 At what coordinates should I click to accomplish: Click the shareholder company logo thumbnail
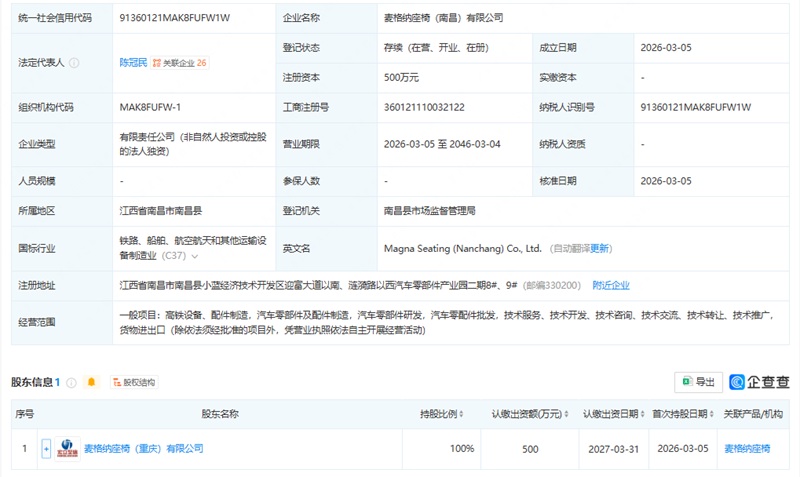[x=67, y=449]
